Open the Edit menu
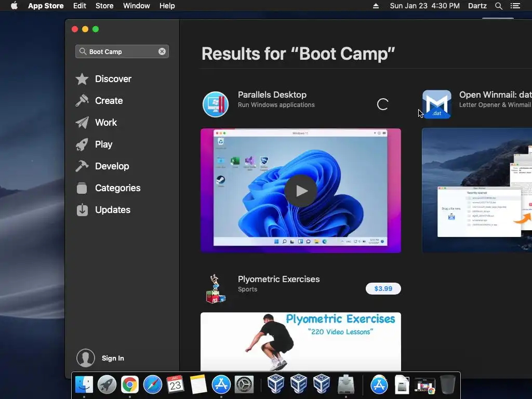 (79, 6)
